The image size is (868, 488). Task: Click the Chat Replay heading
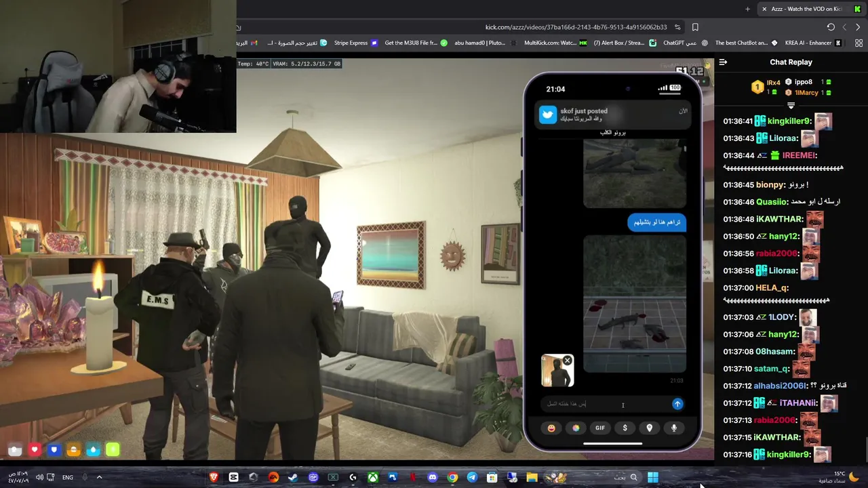(791, 62)
